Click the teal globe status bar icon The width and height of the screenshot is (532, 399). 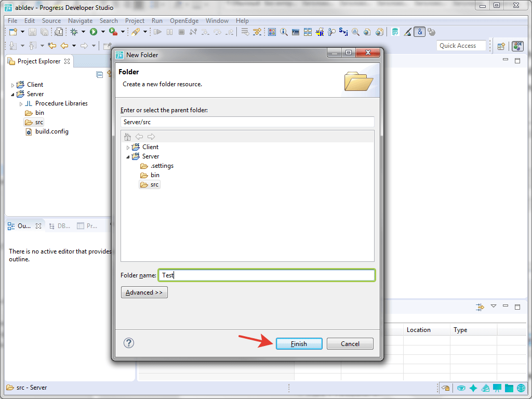521,388
